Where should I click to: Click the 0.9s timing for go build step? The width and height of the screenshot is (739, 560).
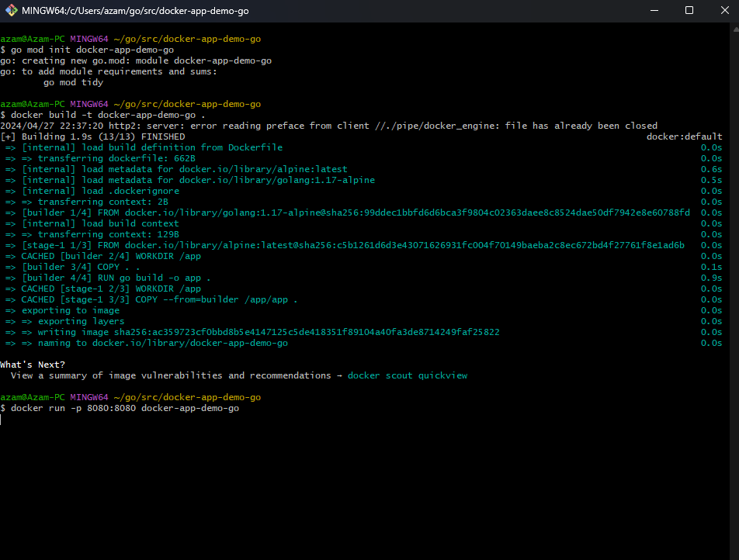711,278
